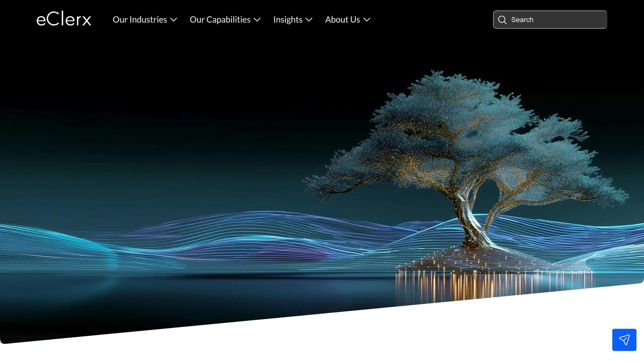This screenshot has width=644, height=362.
Task: Go to the About Us label
Action: coord(342,19)
